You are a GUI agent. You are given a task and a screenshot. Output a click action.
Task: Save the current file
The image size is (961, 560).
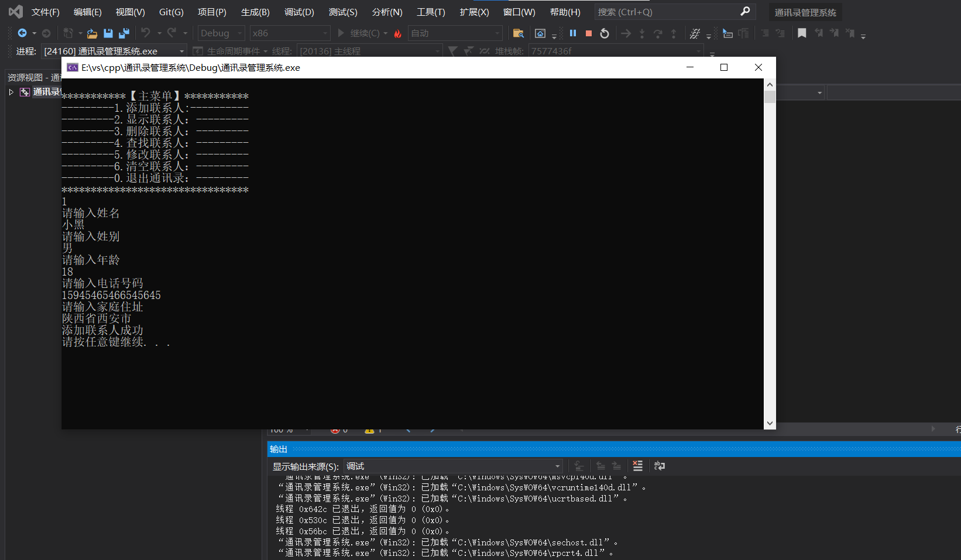(x=108, y=33)
